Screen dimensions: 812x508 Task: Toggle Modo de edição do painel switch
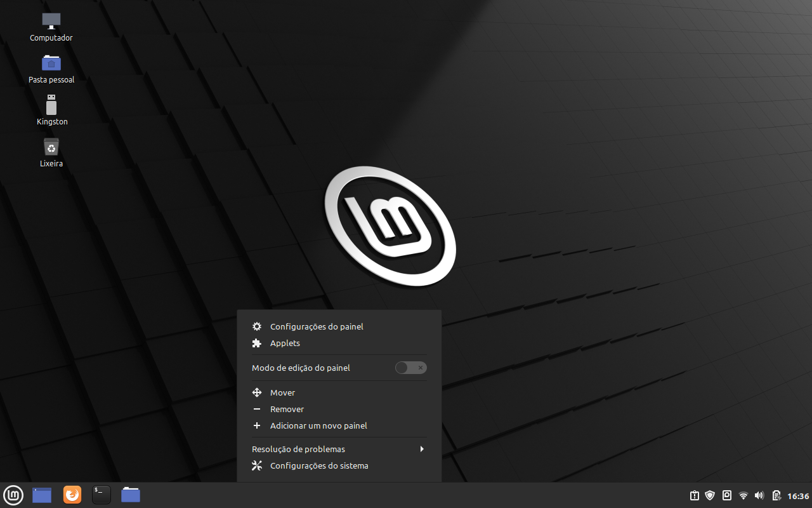click(410, 368)
